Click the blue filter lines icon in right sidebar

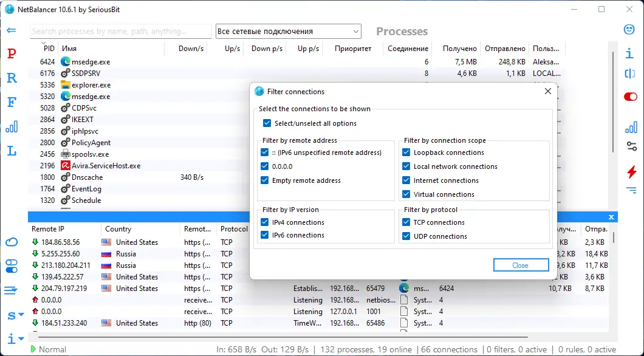631,190
